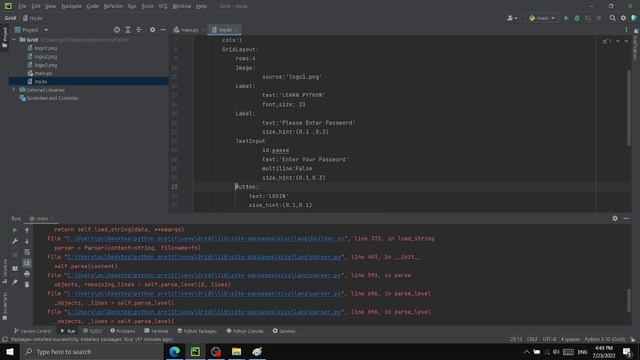The height and width of the screenshot is (360, 640).
Task: Open the Code menu
Action: coord(93,6)
